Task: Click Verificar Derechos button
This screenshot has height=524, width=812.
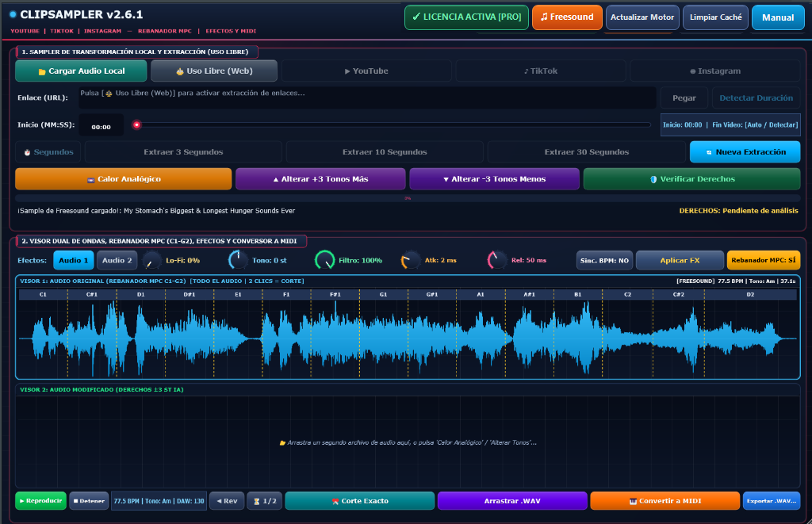Action: 691,178
